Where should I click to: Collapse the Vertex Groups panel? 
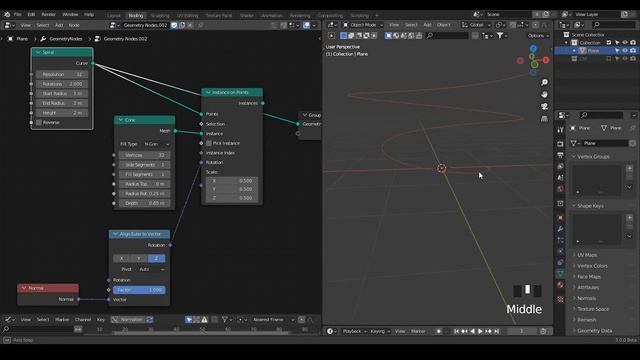574,157
